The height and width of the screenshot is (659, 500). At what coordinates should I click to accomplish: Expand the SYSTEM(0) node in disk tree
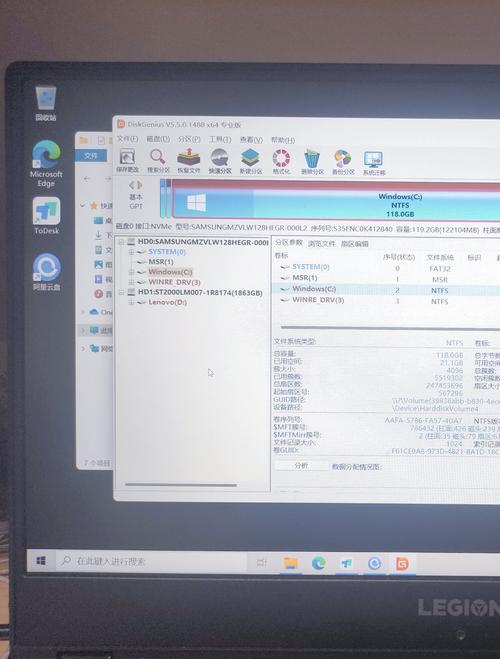coord(131,252)
